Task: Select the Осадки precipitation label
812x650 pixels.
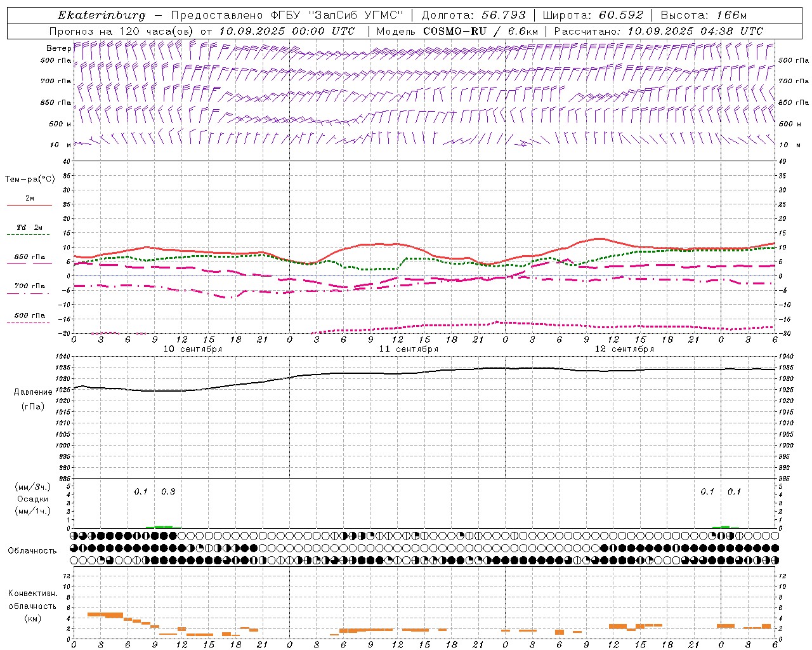Action: 33,499
